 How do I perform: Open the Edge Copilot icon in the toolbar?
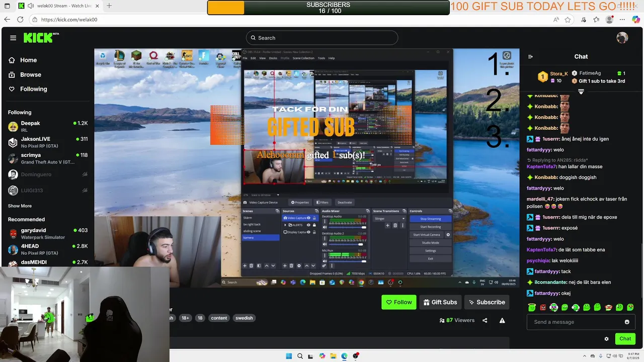tap(635, 20)
